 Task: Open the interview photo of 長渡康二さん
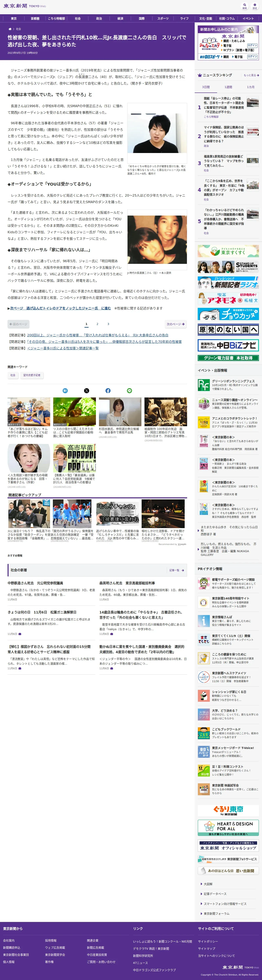click(x=157, y=133)
